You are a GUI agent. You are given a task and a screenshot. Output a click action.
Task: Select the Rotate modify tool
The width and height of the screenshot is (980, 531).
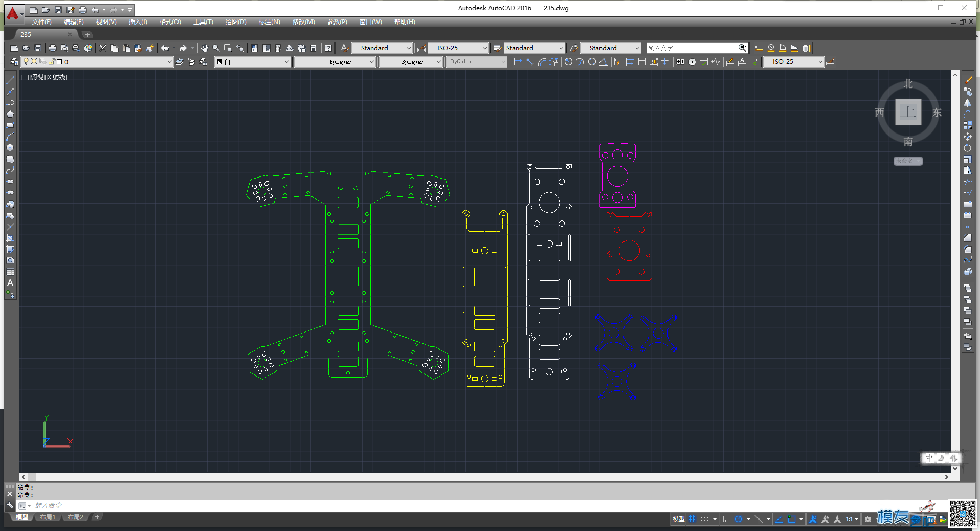[968, 148]
